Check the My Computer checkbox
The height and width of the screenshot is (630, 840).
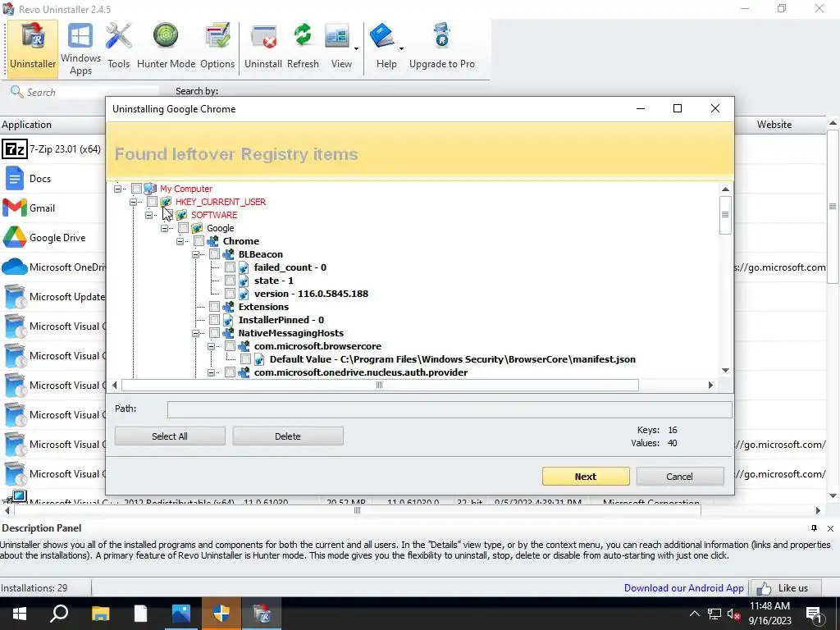[x=136, y=189]
